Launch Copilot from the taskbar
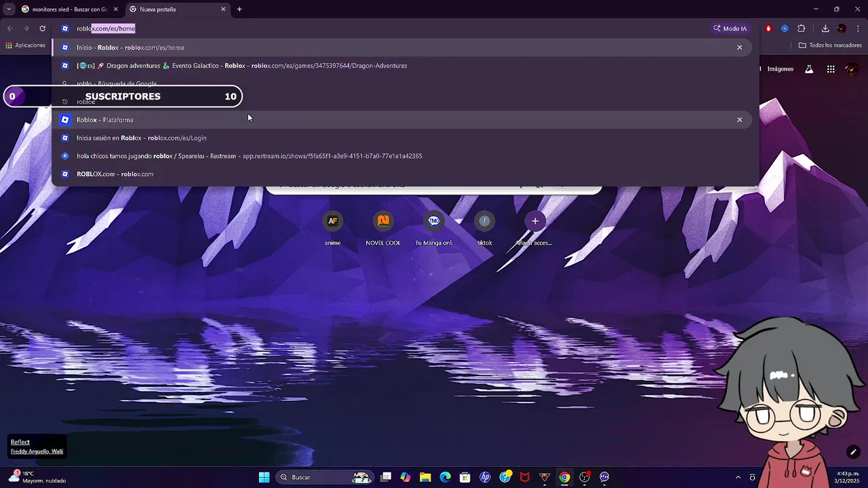Image resolution: width=868 pixels, height=488 pixels. click(x=406, y=477)
